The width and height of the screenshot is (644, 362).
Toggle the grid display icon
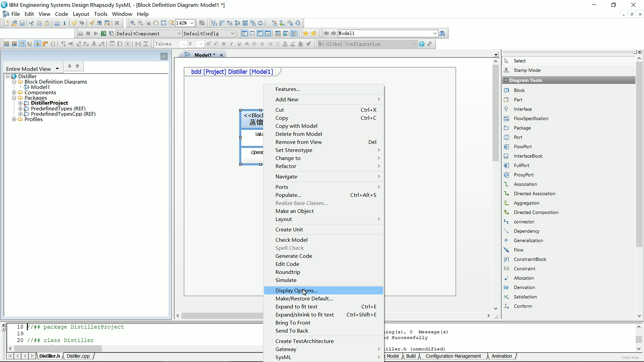click(6, 44)
